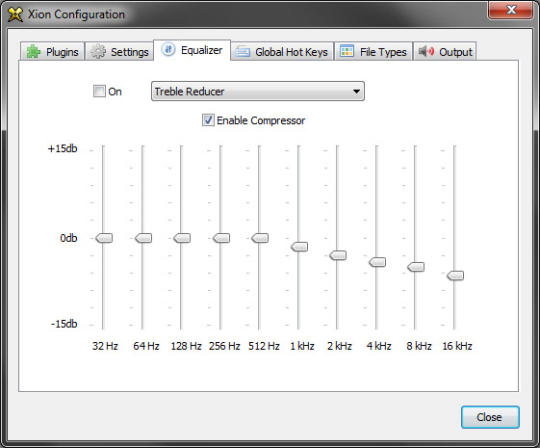
Task: Enable the equalizer On checkbox
Action: (99, 91)
